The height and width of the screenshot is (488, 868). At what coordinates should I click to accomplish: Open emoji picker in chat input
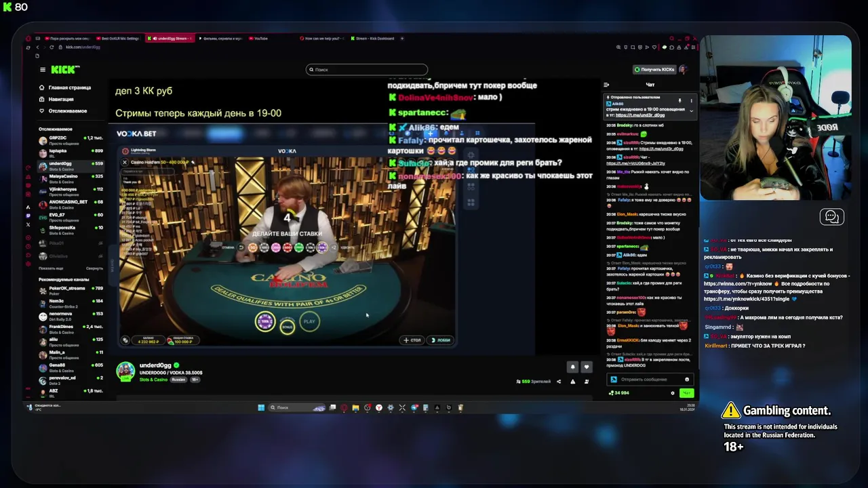[x=687, y=380]
